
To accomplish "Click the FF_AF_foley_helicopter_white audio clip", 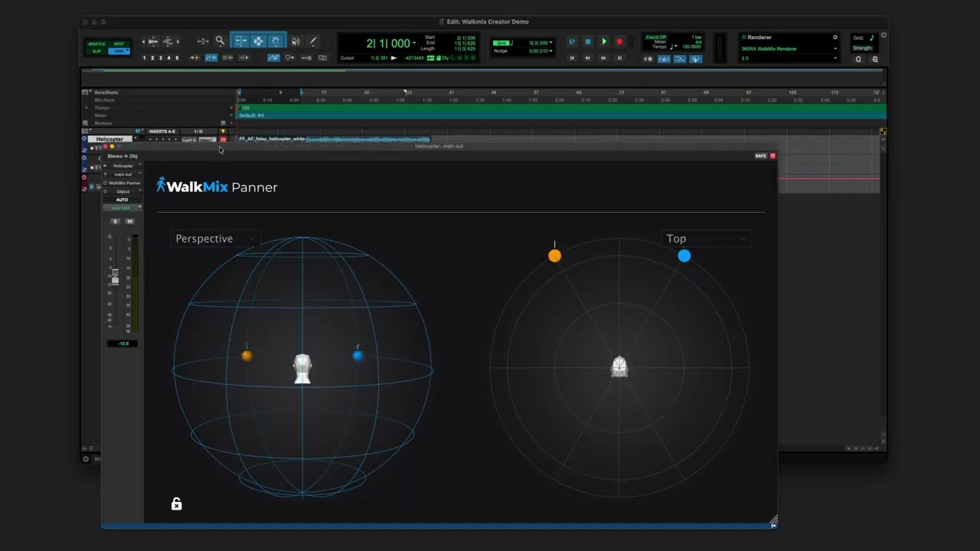I will point(335,139).
